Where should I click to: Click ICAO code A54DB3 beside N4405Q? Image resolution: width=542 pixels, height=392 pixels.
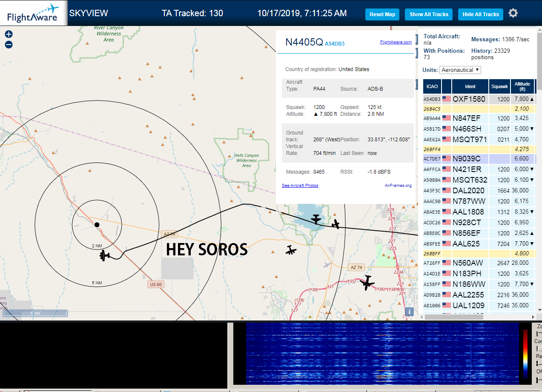335,43
